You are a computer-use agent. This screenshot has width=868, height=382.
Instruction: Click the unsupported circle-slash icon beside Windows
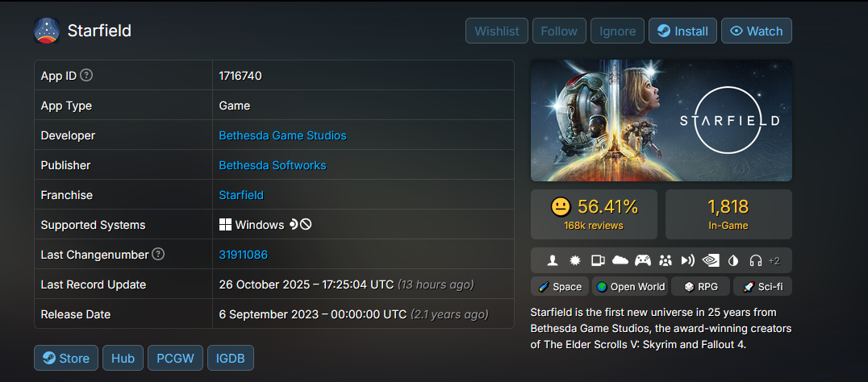[306, 225]
